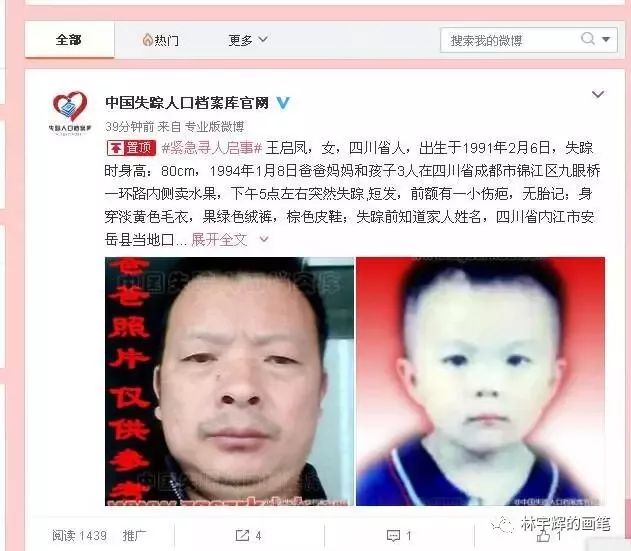Click the flame icon next to 热门

coord(147,40)
